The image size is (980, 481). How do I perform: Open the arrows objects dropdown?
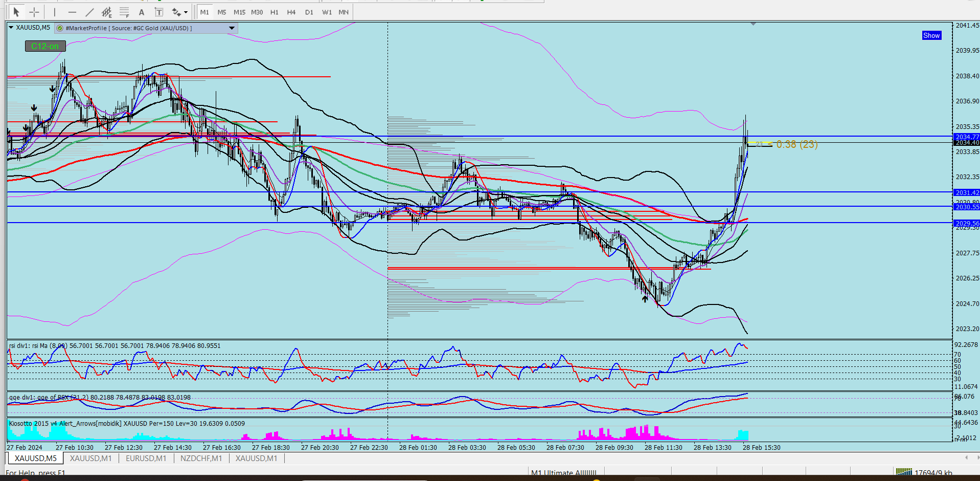[186, 12]
